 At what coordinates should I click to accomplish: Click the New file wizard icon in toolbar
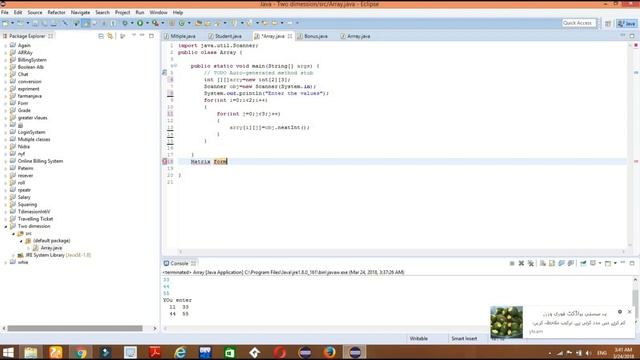click(x=6, y=23)
